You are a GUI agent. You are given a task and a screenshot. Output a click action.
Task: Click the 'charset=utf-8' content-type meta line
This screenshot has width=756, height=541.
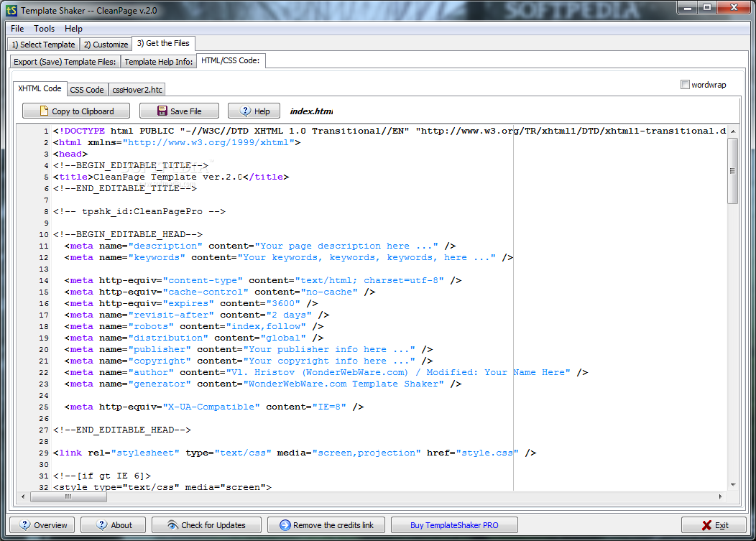point(263,281)
